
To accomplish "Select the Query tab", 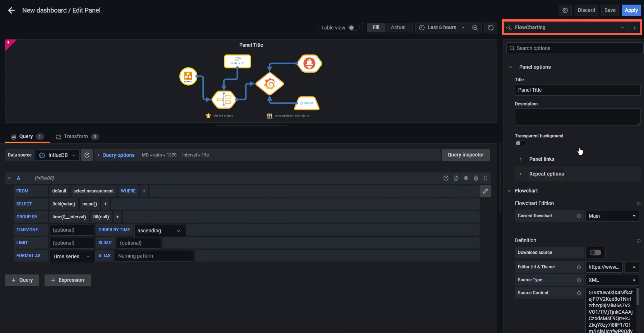I will point(26,136).
